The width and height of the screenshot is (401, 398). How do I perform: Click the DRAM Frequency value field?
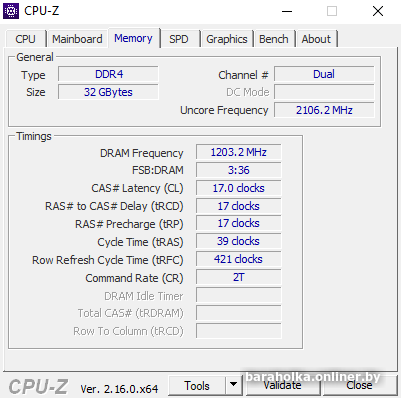point(239,152)
